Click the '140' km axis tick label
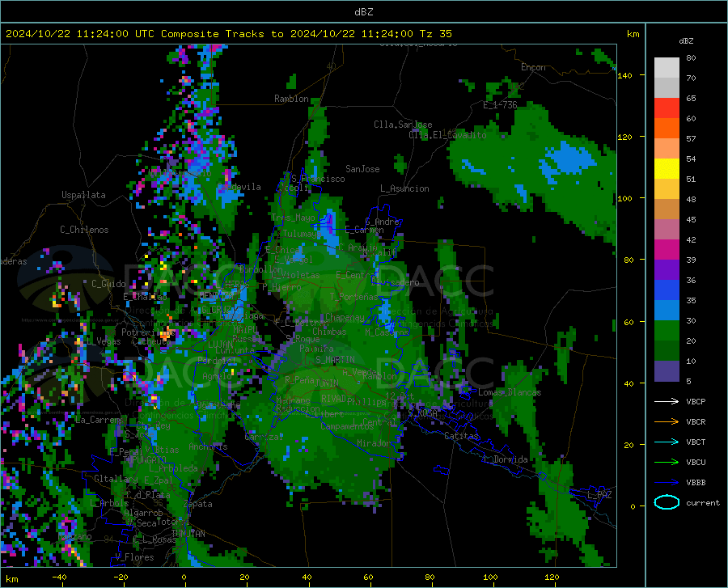Screen dimensions: 728x588 624,76
